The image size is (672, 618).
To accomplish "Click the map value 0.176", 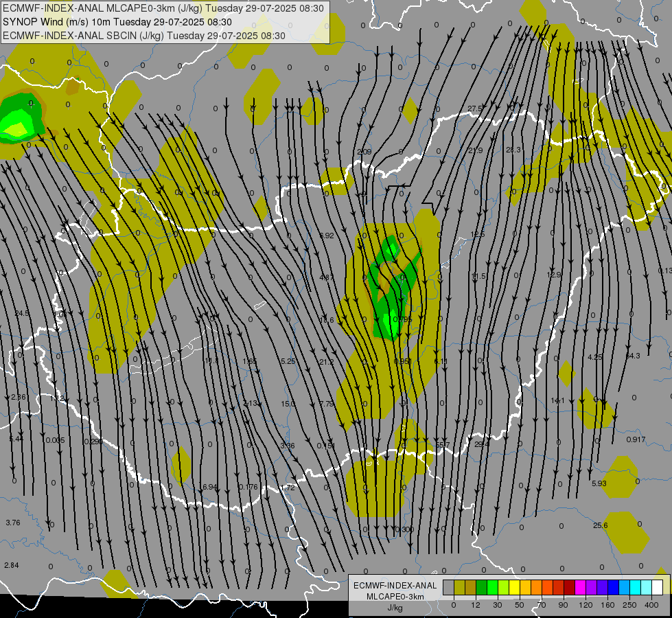I will (x=248, y=488).
